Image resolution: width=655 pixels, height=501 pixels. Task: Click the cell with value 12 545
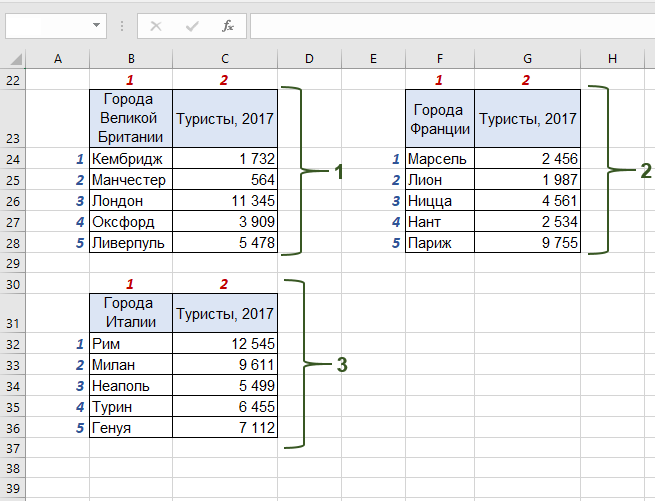(225, 343)
